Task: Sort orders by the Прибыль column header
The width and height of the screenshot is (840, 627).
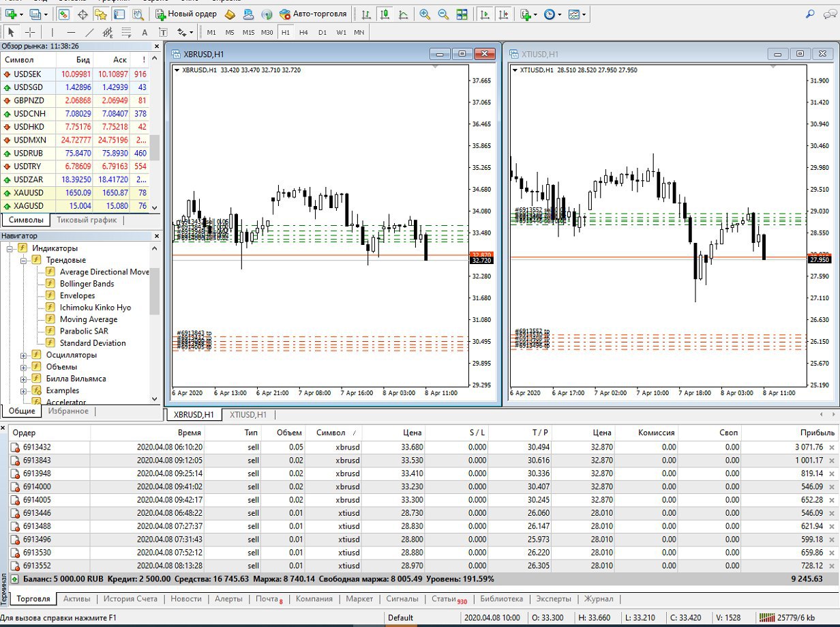Action: coord(790,433)
